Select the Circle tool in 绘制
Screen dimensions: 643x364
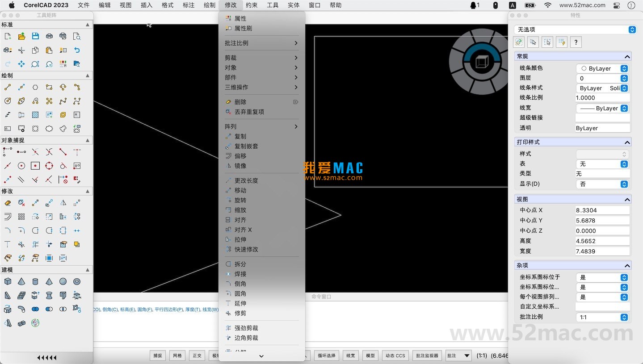tap(8, 101)
